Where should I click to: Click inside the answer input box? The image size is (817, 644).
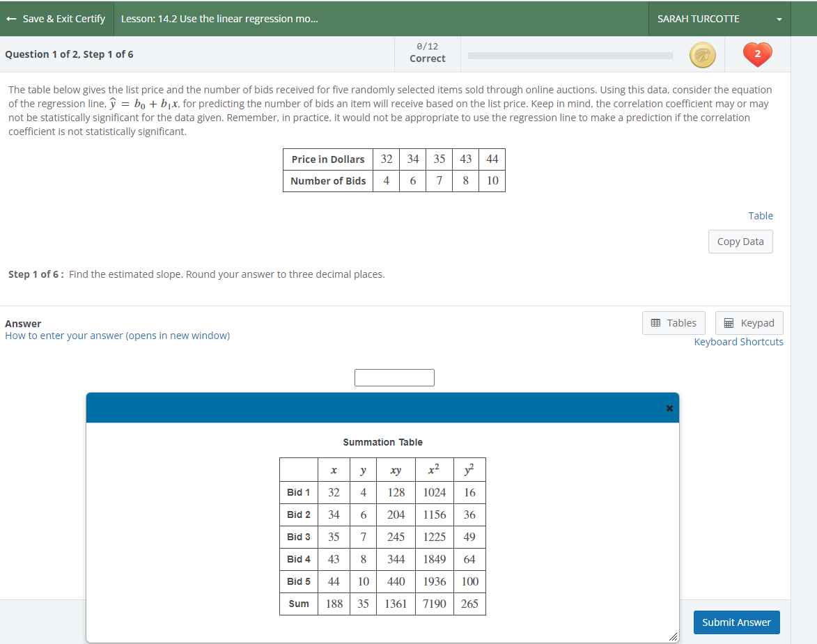(394, 377)
